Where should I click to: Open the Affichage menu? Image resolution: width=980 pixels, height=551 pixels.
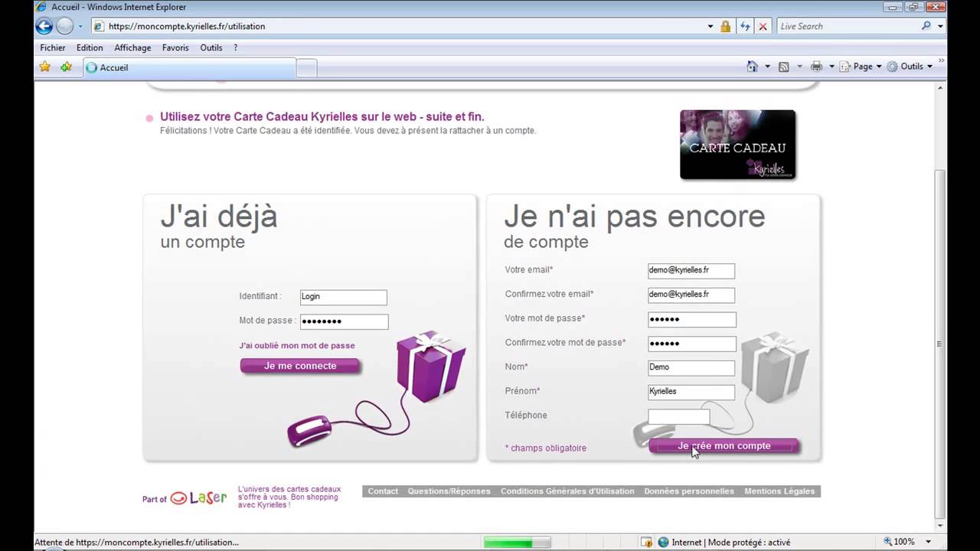coord(132,47)
